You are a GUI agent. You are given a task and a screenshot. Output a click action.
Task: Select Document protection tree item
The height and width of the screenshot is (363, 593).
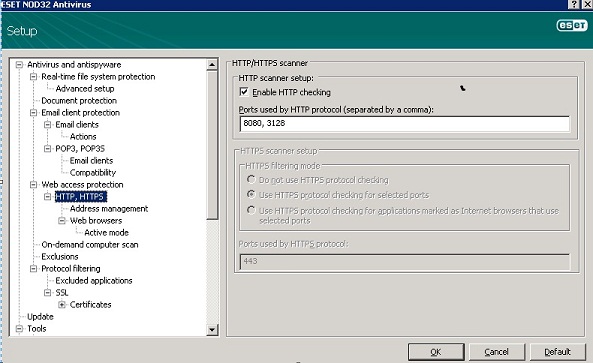pos(79,101)
